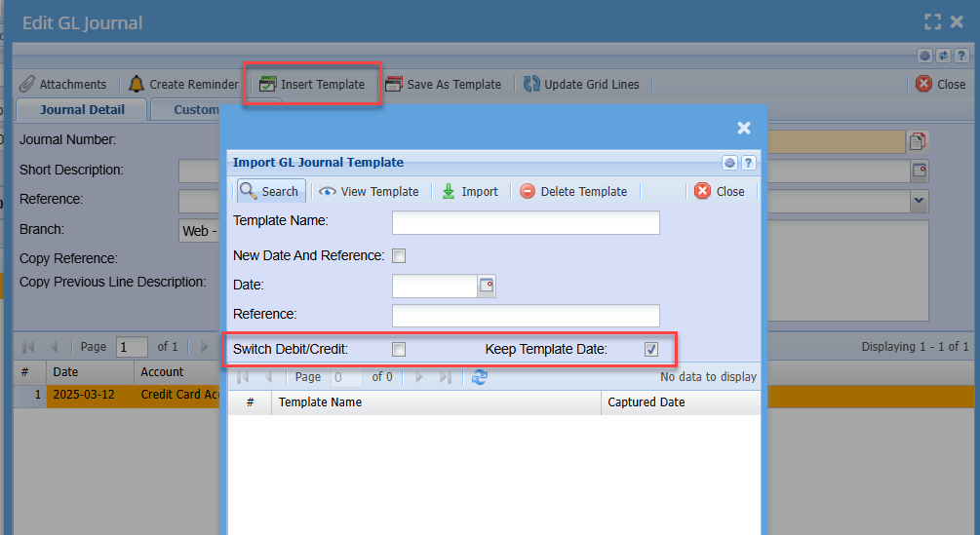The width and height of the screenshot is (980, 535).
Task: Sort by Template Name column header
Action: 436,402
